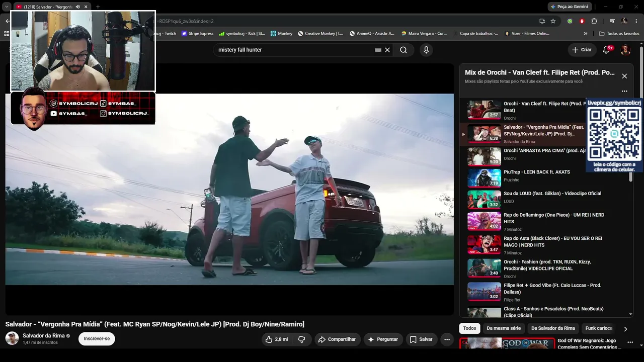Viewport: 644px width, 362px height.
Task: Open God of War Ragnarok recommended video
Action: [x=508, y=343]
